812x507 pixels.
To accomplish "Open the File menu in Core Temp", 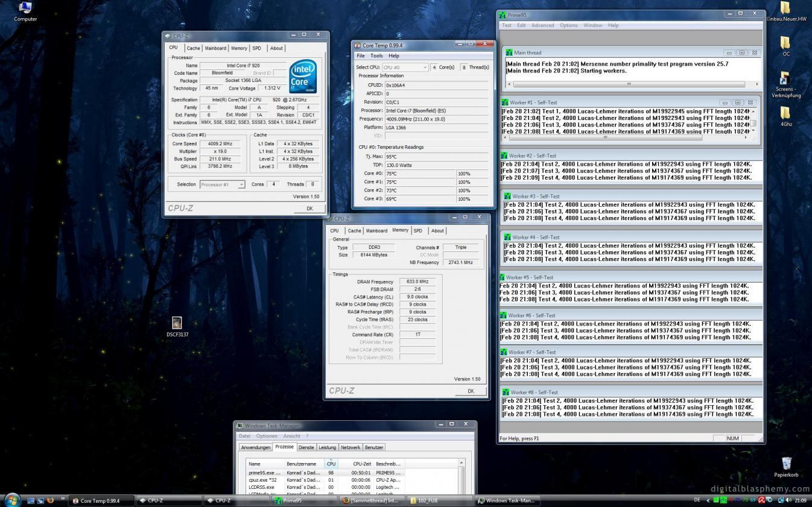I will click(360, 55).
